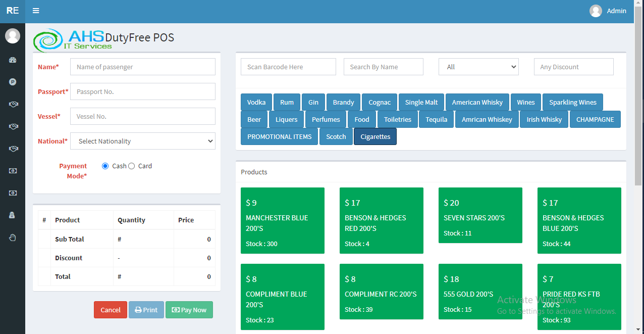This screenshot has width=644, height=334.
Task: Click the Admin avatar in header
Action: point(596,11)
